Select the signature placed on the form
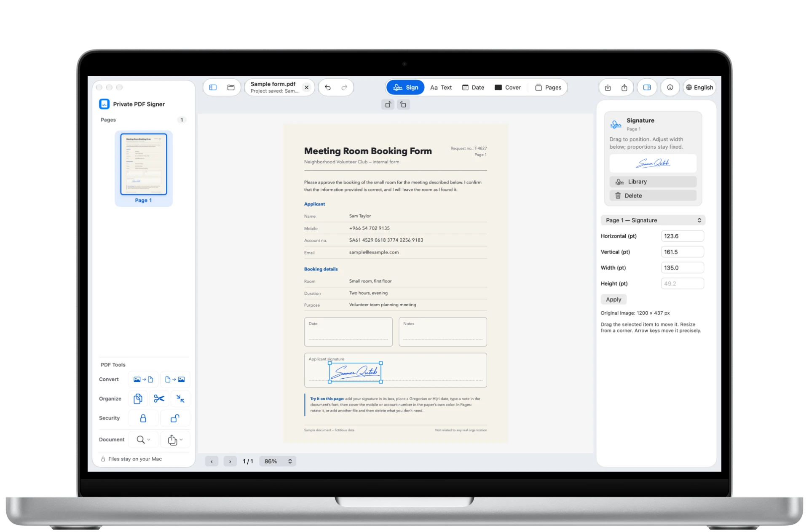Image resolution: width=809 pixels, height=532 pixels. (355, 372)
